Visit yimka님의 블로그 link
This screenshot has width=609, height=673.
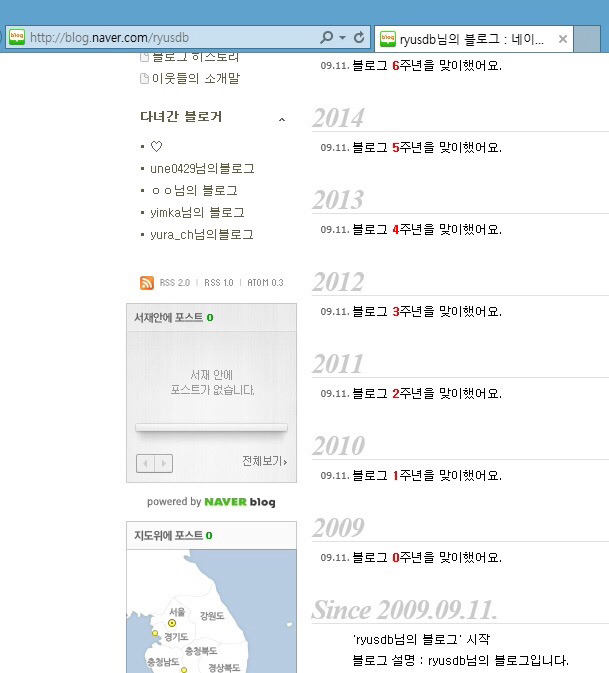click(x=197, y=212)
